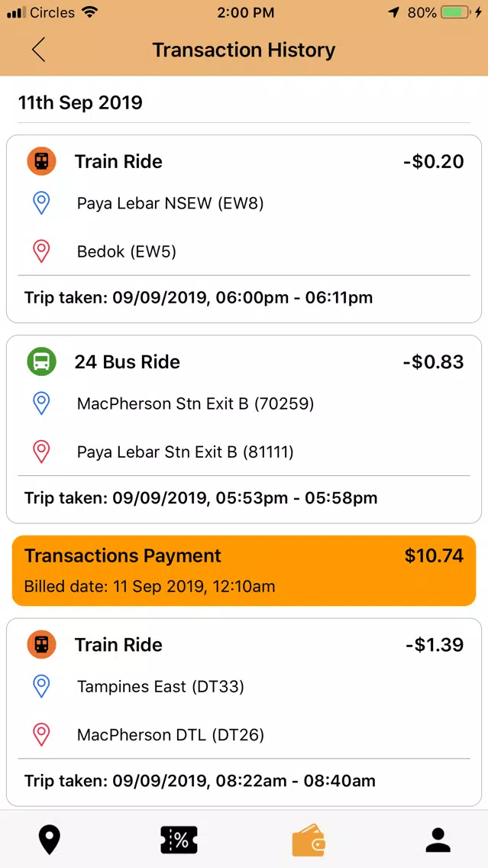This screenshot has height=868, width=488.
Task: Select the -$0.20 Train Ride fare amount
Action: point(433,162)
